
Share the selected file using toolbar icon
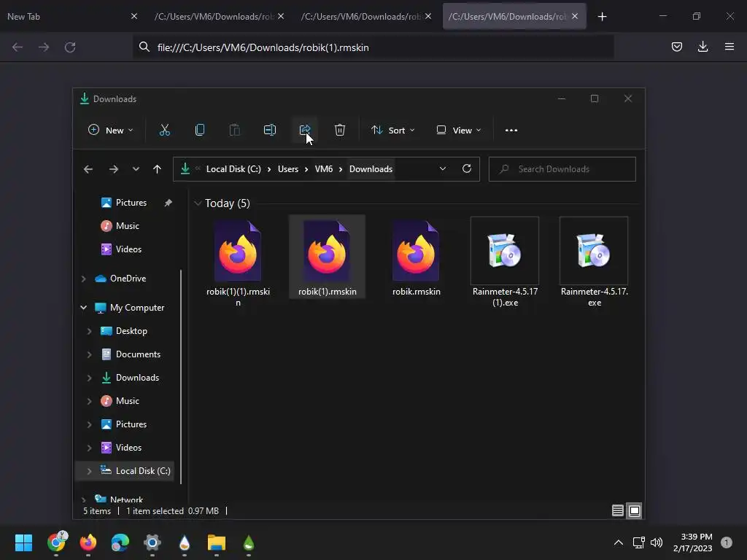[305, 130]
